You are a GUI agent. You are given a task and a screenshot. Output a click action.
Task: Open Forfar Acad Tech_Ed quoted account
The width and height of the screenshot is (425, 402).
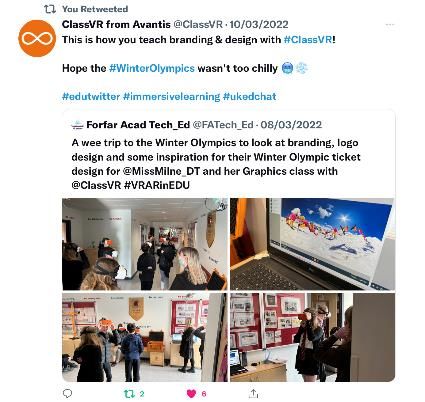click(x=138, y=125)
